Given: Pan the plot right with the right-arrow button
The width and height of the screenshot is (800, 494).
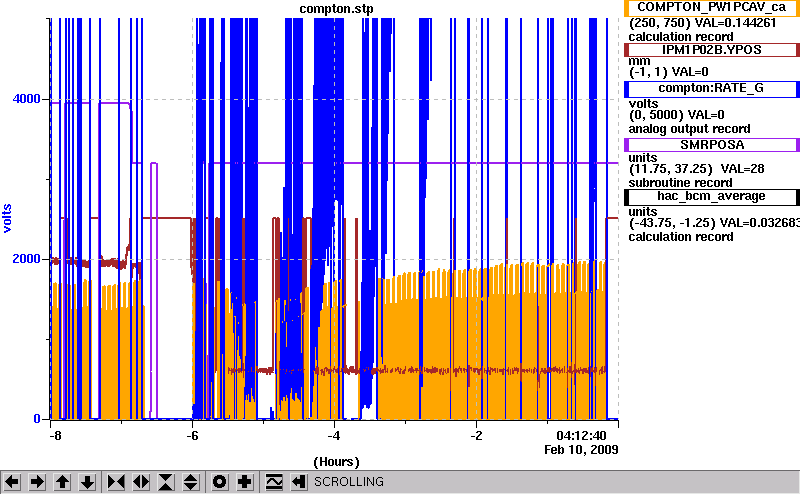Looking at the screenshot, I should pos(37,482).
